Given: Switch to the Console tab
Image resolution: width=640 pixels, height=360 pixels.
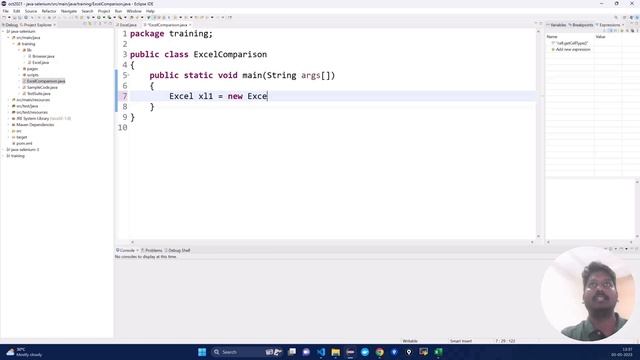Looking at the screenshot, I should 126,250.
